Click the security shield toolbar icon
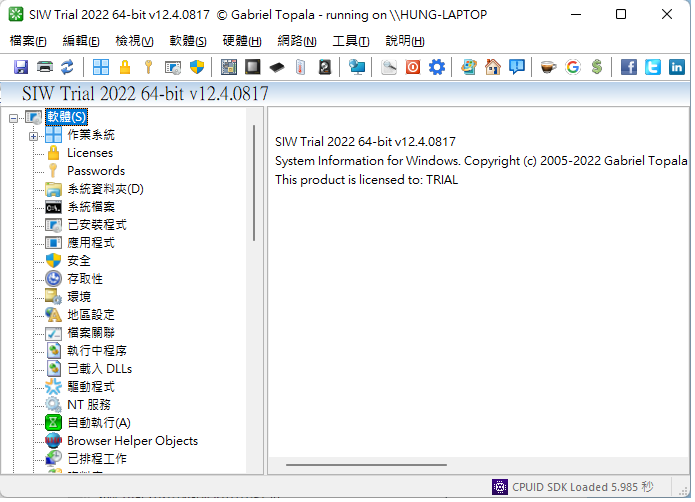Screen dimensions: 695x502 (197, 67)
